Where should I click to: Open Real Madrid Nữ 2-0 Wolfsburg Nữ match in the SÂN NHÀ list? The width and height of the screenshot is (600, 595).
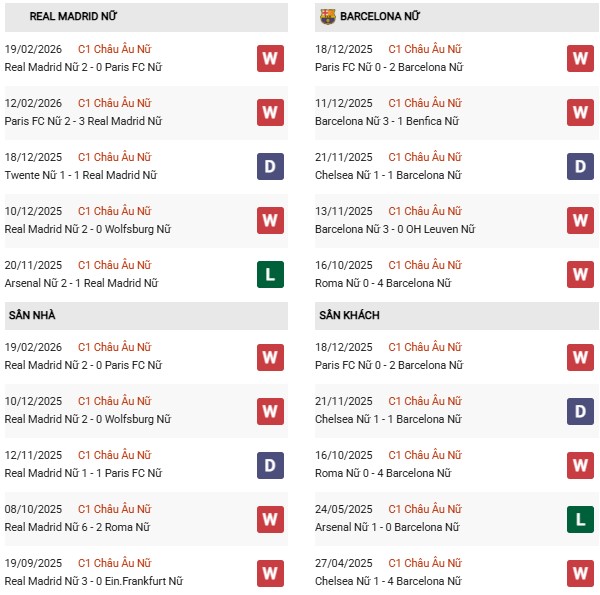pos(87,419)
